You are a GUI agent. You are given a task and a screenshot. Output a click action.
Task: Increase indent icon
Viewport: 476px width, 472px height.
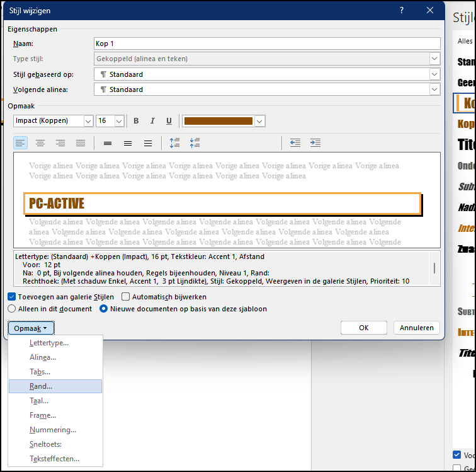click(x=315, y=143)
